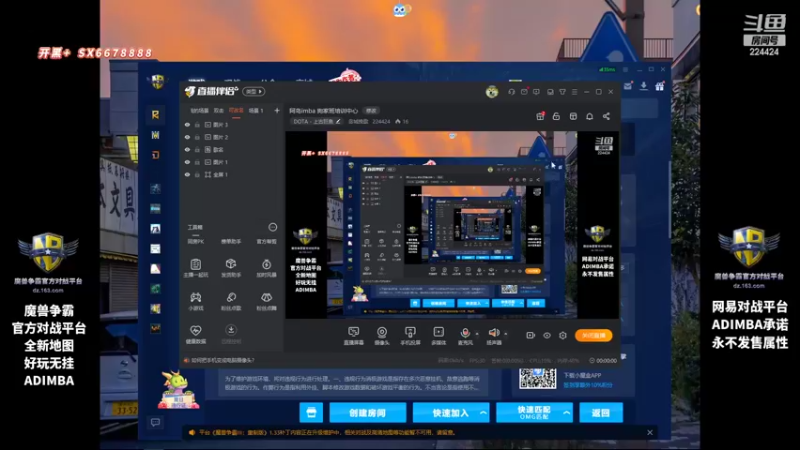Open the hamburger menu in title bar
Image resolution: width=800 pixels, height=450 pixels.
(574, 92)
